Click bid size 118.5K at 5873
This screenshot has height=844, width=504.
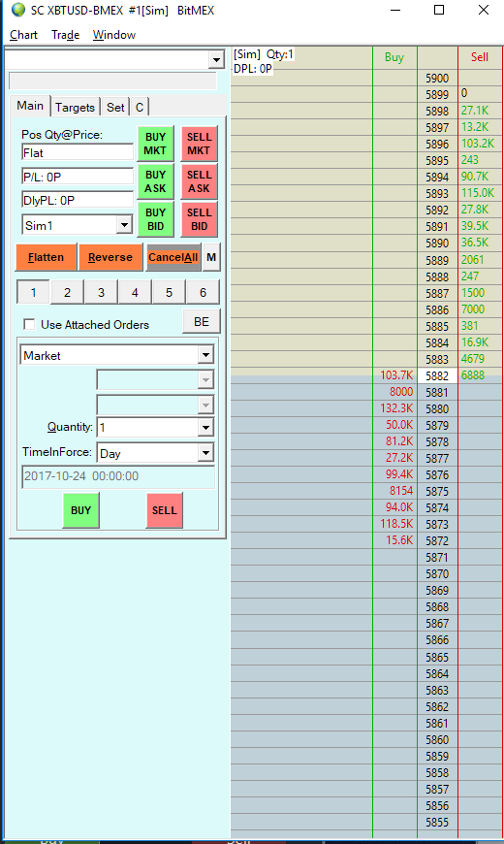(396, 524)
